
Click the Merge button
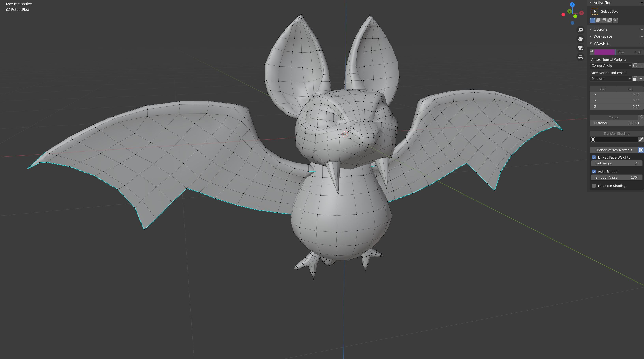pos(613,117)
